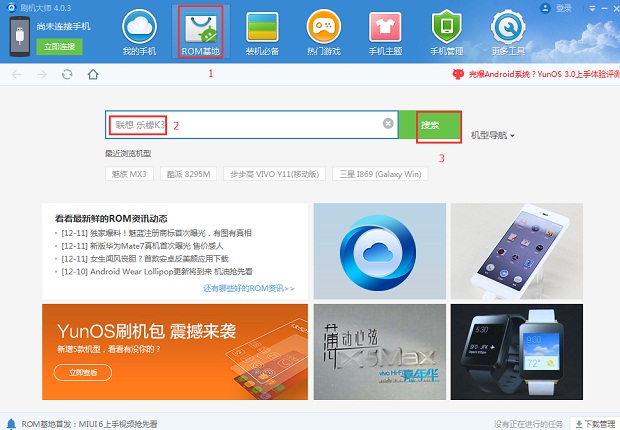Viewport: 620px width, 430px height.
Task: Open the white smartphone photo thumbnail
Action: pyautogui.click(x=516, y=251)
